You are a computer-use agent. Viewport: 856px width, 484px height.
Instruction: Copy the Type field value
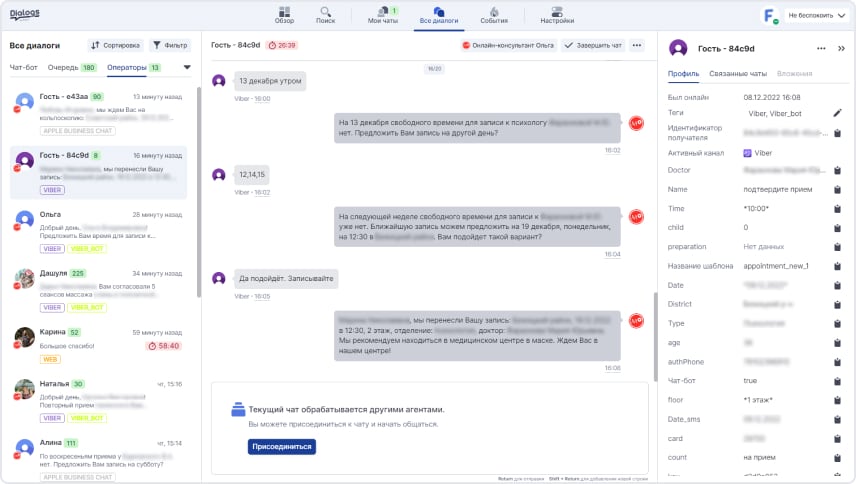tap(837, 324)
